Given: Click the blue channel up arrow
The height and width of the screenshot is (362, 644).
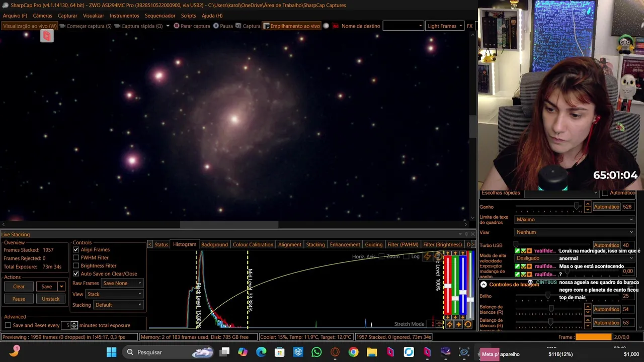Looking at the screenshot, I should (463, 253).
